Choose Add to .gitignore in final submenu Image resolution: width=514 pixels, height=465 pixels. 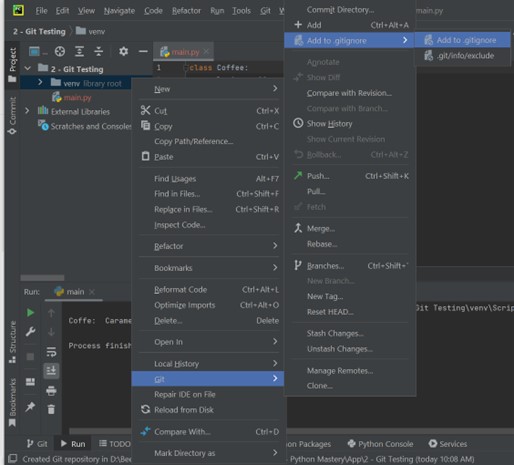463,40
